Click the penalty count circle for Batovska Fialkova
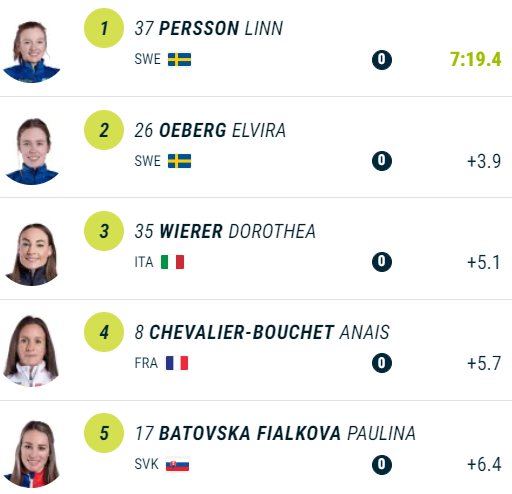The width and height of the screenshot is (512, 494). click(x=382, y=464)
